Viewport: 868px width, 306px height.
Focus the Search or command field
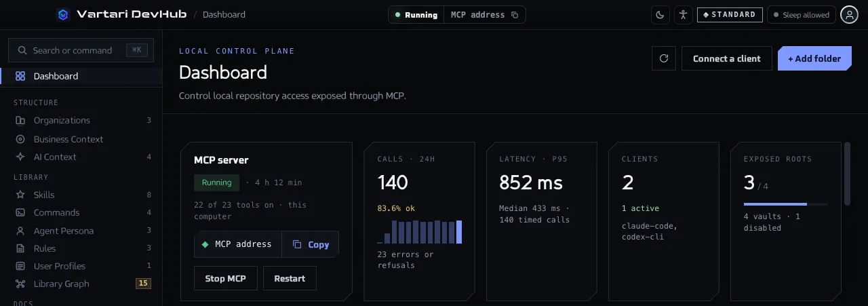(81, 50)
